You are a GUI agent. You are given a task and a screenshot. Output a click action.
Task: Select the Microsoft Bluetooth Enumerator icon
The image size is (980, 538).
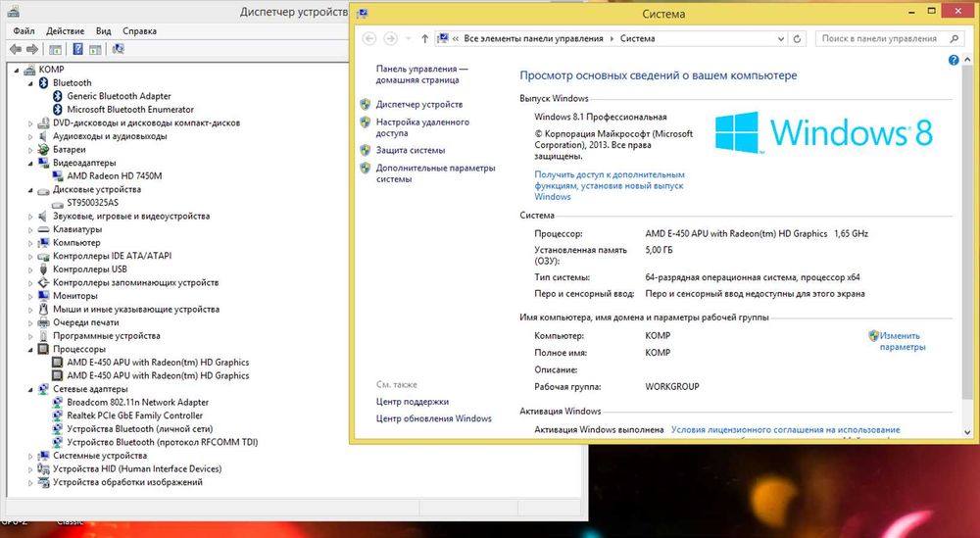click(58, 110)
